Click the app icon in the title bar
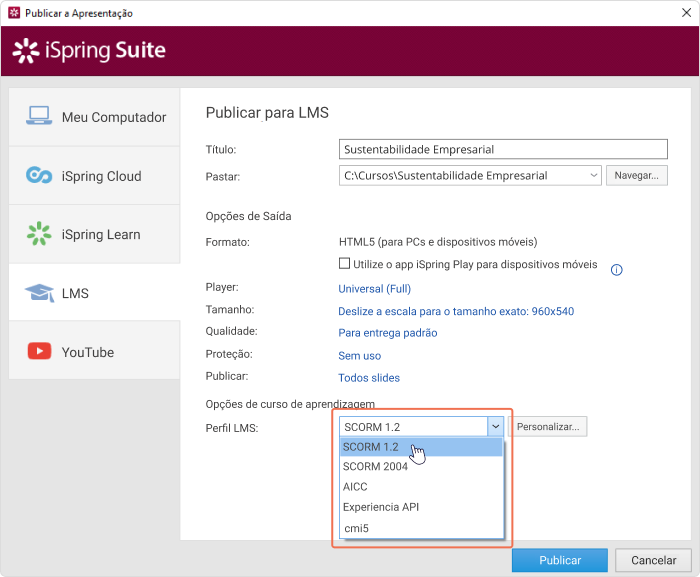 coord(14,13)
